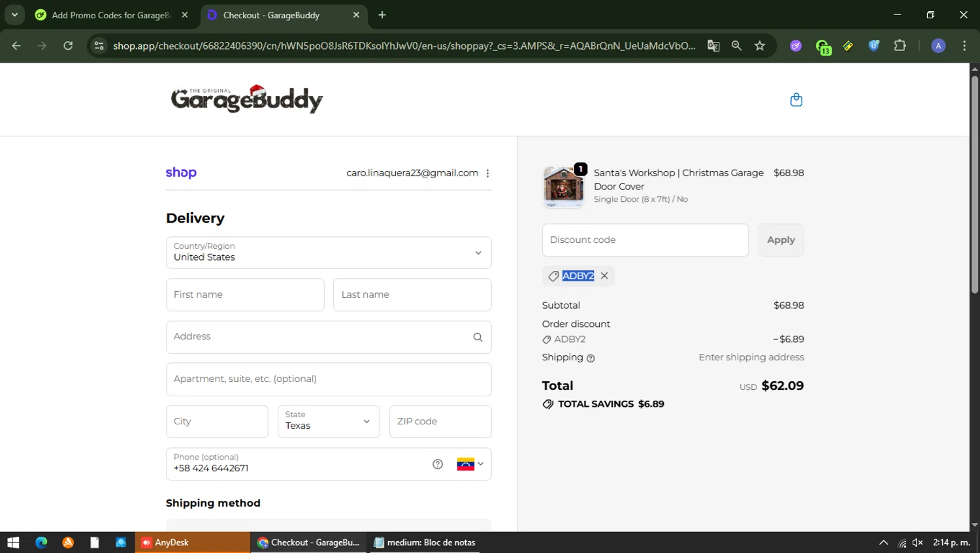Go back to previous page

tap(16, 46)
